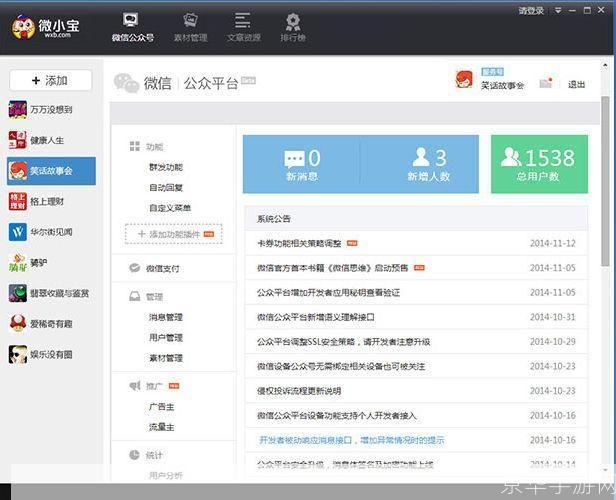
Task: Open announcement 微信公众平台新增语义理解接口
Action: (x=316, y=317)
